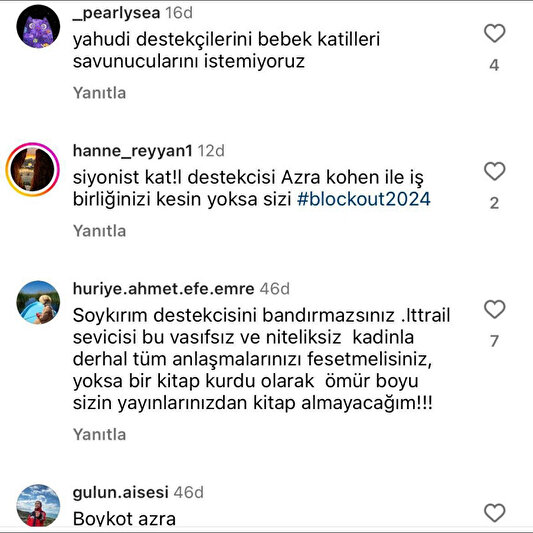Open _pearlysea's purple cat profile picture
This screenshot has width=533, height=533.
pyautogui.click(x=38, y=27)
